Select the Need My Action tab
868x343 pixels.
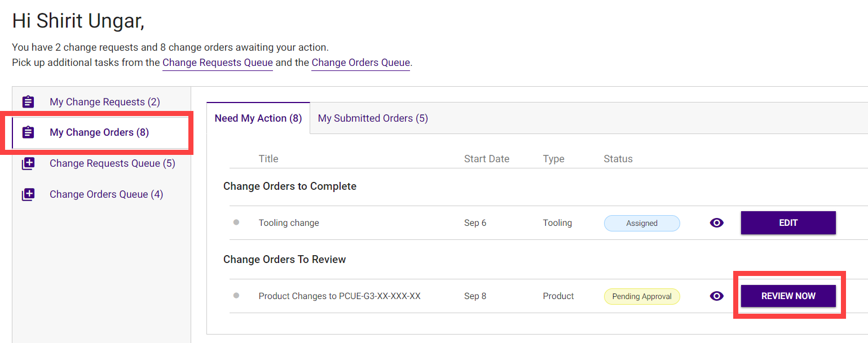(x=258, y=118)
